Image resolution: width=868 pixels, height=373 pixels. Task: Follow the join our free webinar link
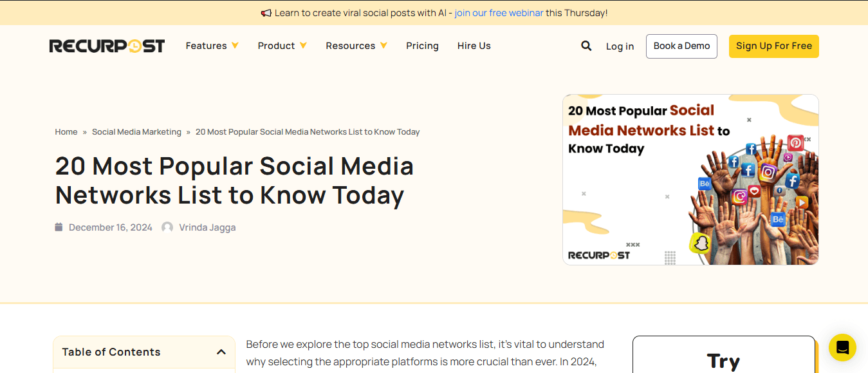pyautogui.click(x=499, y=13)
